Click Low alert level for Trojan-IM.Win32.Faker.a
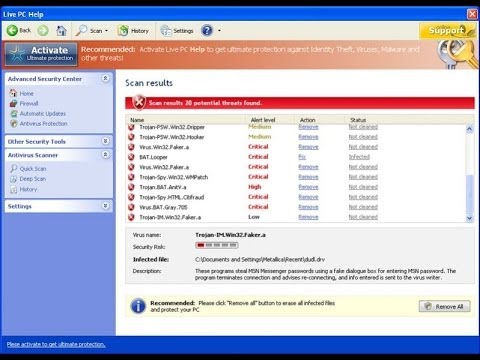The height and width of the screenshot is (360, 480). tap(254, 217)
